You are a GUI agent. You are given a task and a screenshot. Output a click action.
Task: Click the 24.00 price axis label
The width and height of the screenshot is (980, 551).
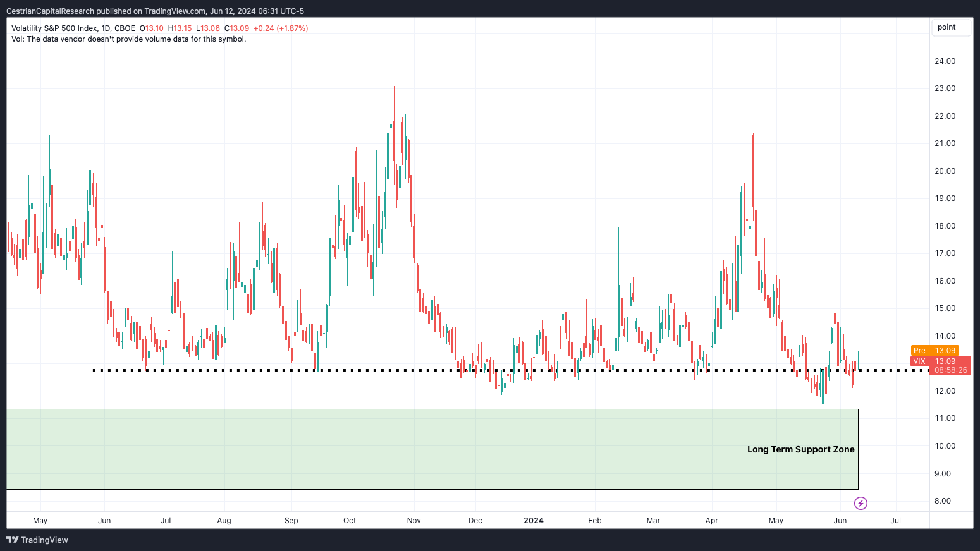click(945, 61)
